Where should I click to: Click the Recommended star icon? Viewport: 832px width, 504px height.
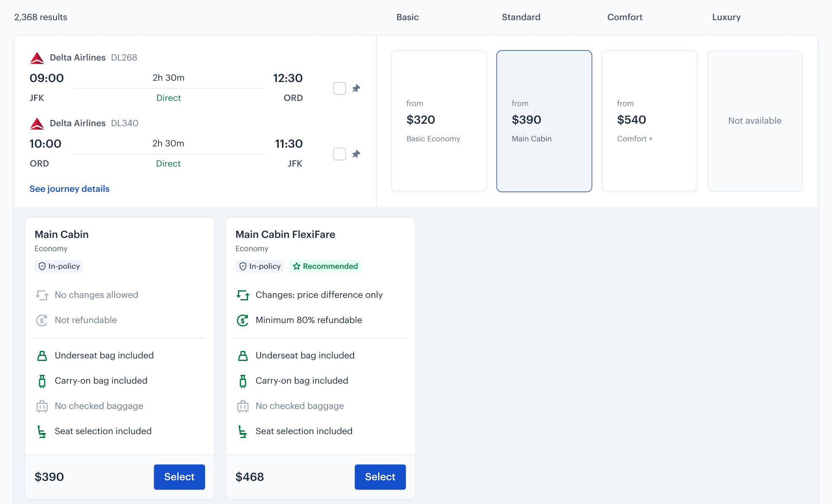(296, 266)
